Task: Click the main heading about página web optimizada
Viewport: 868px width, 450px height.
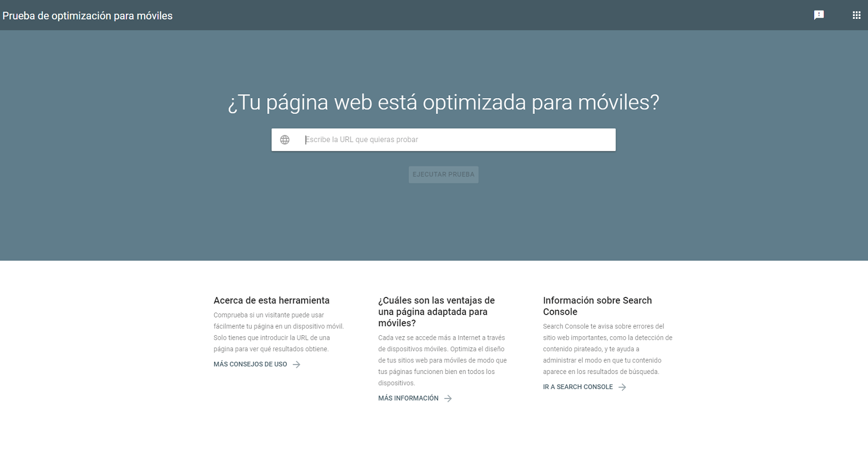Action: coord(443,103)
